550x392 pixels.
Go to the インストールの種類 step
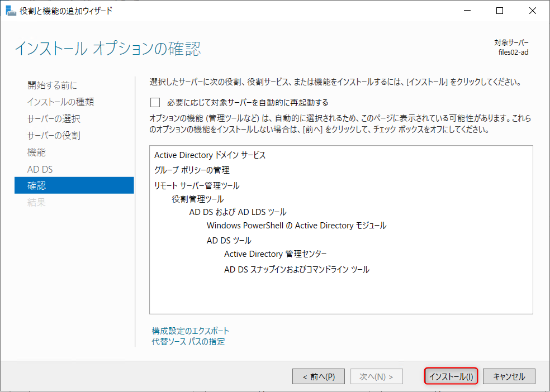(60, 102)
